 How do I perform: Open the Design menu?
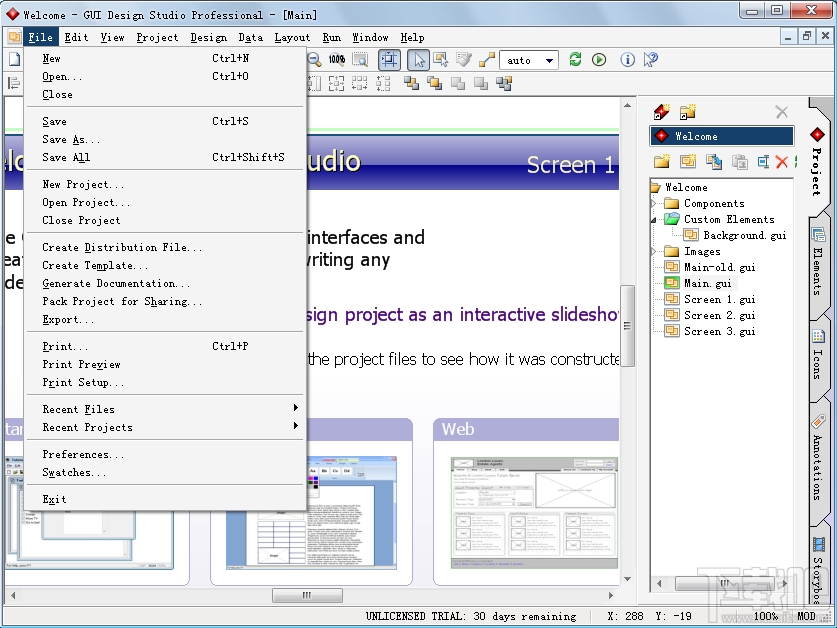pyautogui.click(x=208, y=37)
